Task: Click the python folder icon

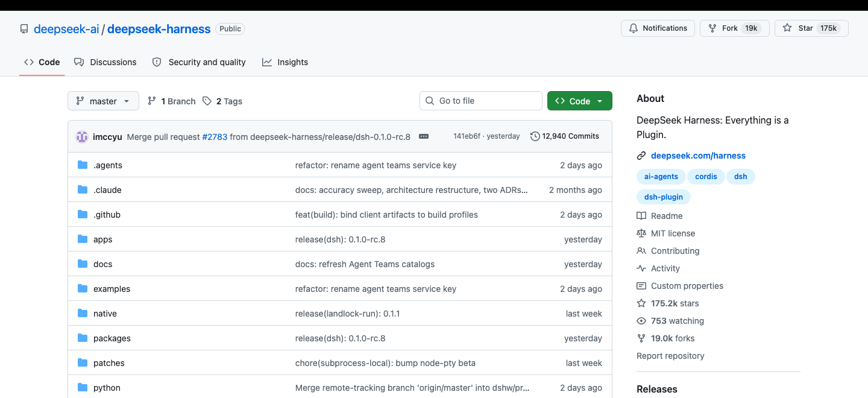Action: pos(83,388)
